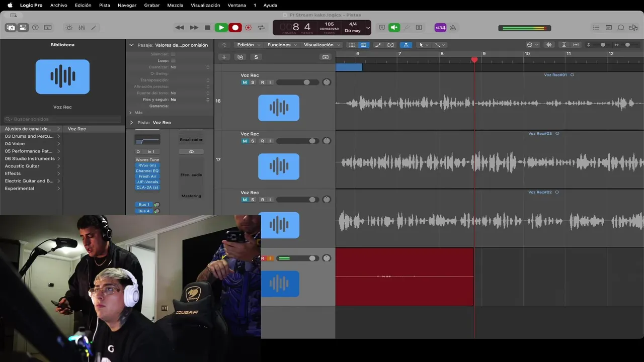644x362 pixels.
Task: Click the duplicate track button
Action: [240, 57]
